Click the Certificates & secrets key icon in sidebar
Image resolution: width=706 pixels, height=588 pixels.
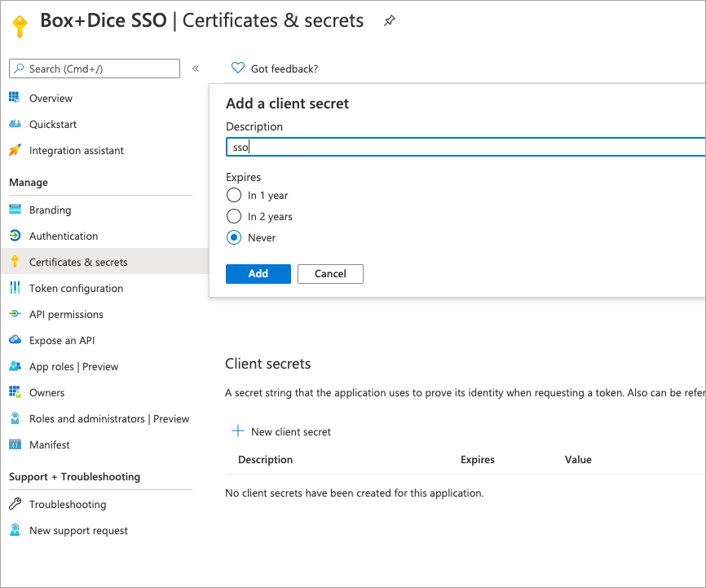15,262
